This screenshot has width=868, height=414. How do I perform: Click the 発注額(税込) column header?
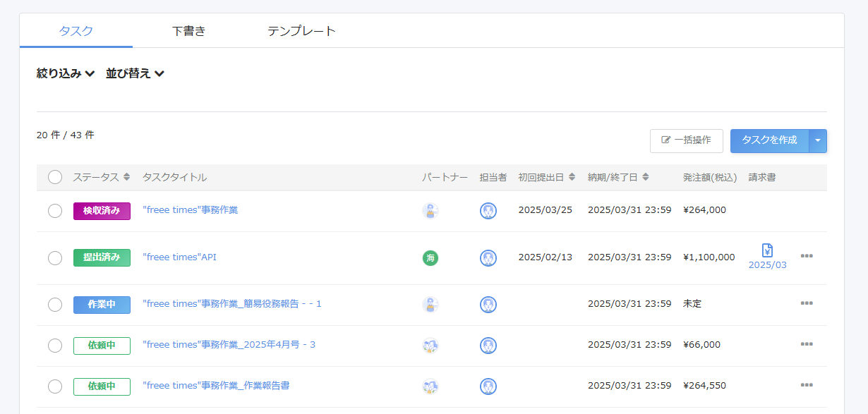point(710,177)
